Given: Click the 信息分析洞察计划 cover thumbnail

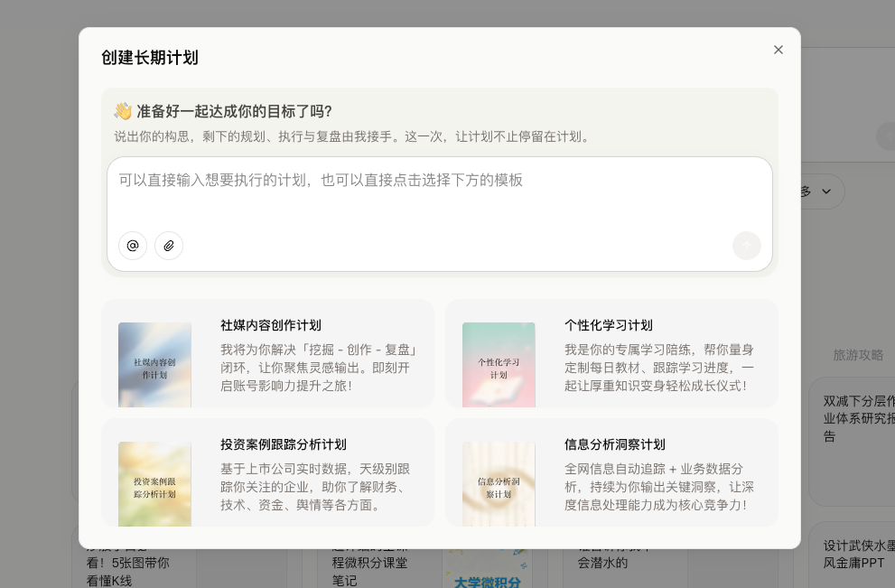Looking at the screenshot, I should pyautogui.click(x=498, y=483).
